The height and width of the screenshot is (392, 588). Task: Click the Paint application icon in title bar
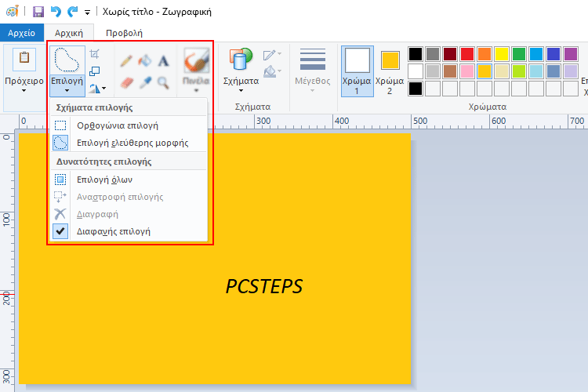13,11
